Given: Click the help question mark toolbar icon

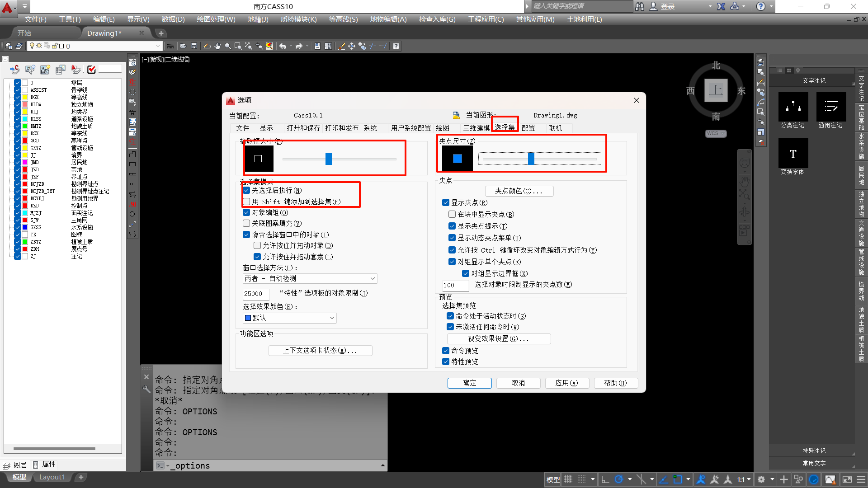Looking at the screenshot, I should click(396, 46).
